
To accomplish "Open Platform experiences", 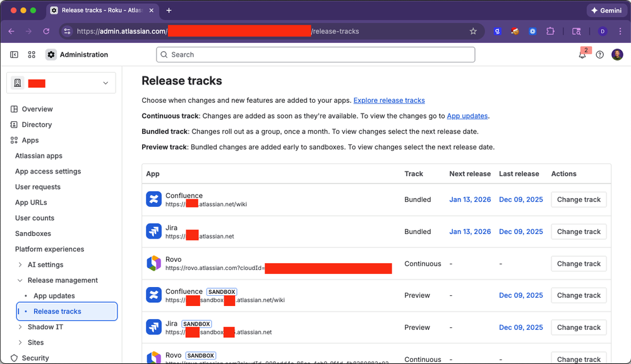I will 49,249.
